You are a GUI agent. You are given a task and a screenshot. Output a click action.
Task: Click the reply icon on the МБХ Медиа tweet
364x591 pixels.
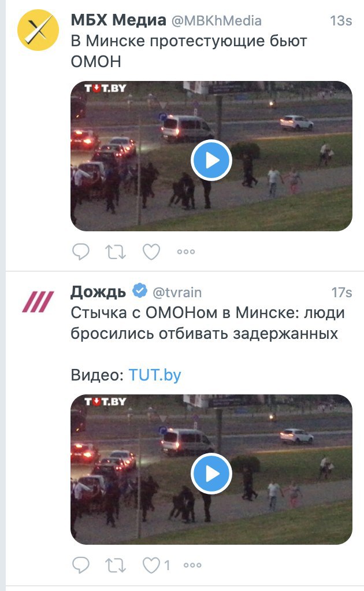pos(80,252)
